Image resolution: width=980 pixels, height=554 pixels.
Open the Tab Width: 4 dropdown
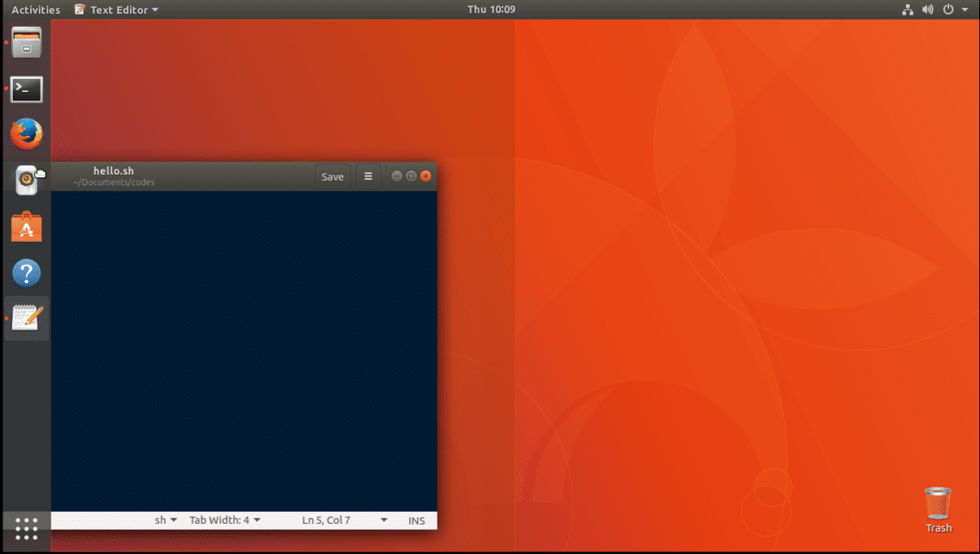tap(224, 520)
